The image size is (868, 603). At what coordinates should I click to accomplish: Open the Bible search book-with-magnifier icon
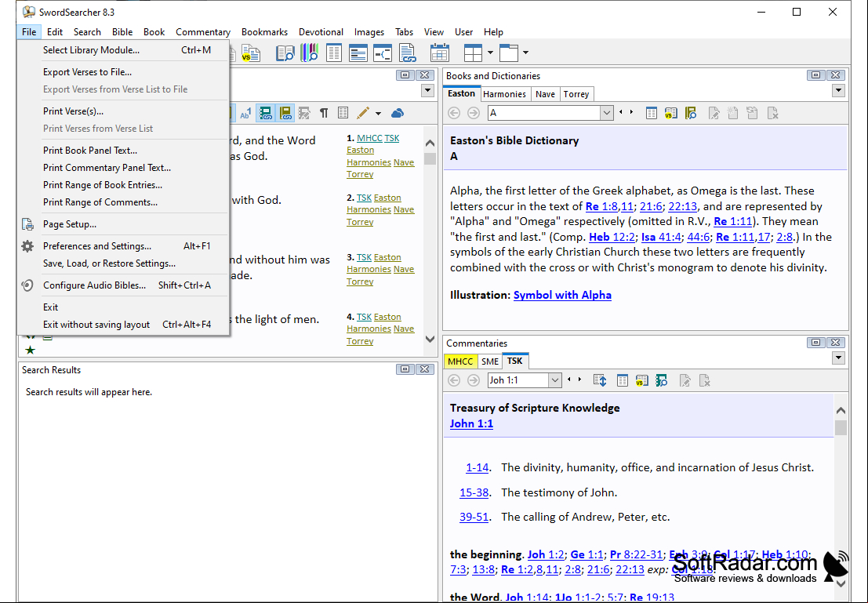(285, 53)
